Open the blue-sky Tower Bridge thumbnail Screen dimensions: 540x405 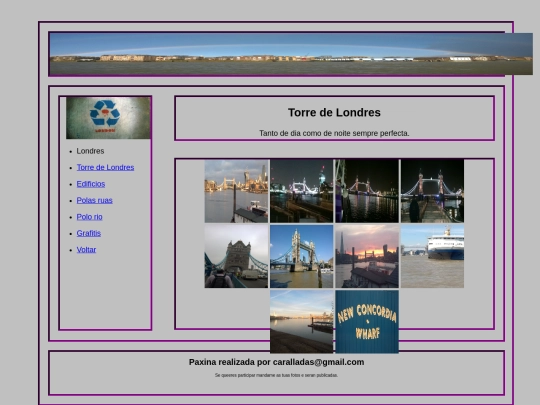[302, 256]
